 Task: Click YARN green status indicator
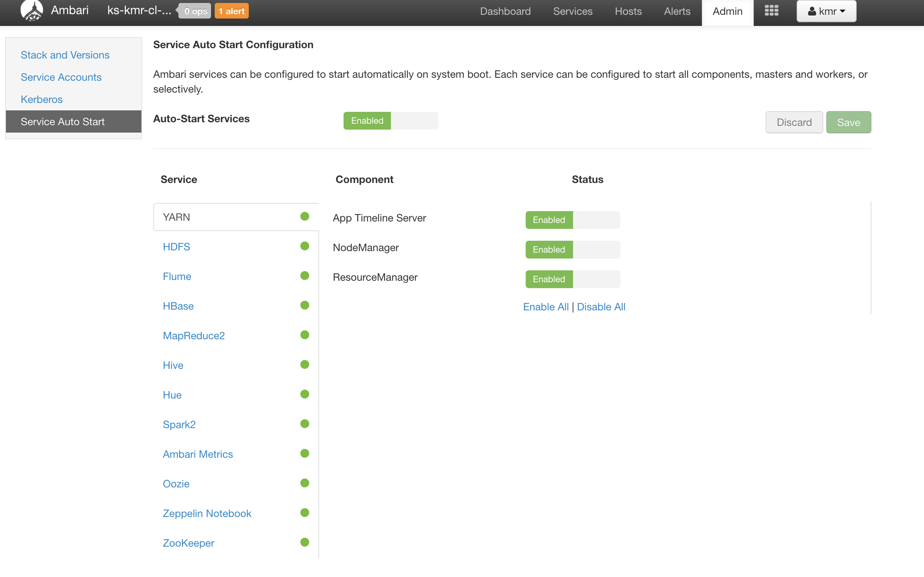[x=304, y=216]
